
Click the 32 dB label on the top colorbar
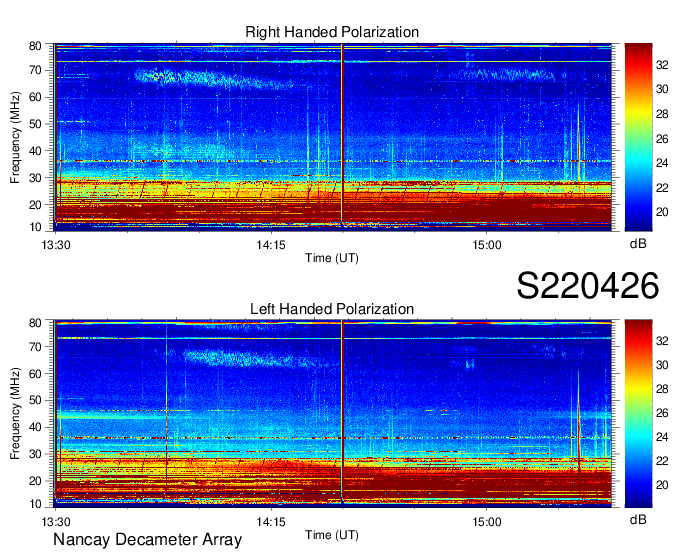(x=662, y=65)
